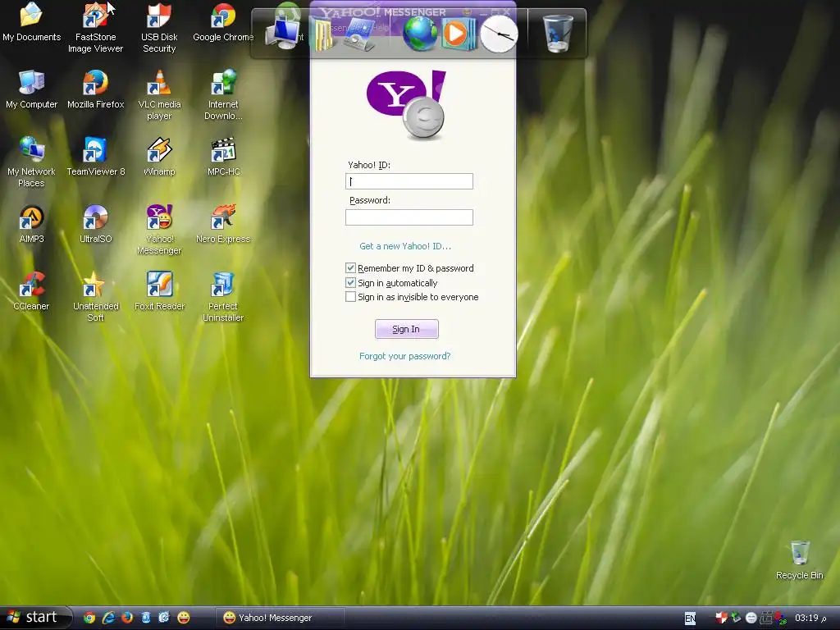The image size is (840, 630).
Task: Open AIMP3 desktop shortcut
Action: pyautogui.click(x=31, y=224)
